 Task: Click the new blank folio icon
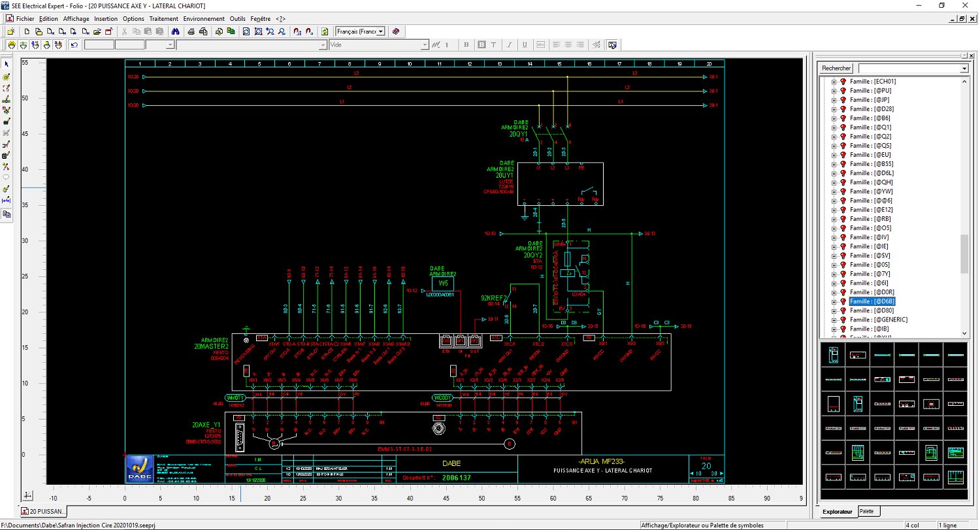click(x=27, y=31)
